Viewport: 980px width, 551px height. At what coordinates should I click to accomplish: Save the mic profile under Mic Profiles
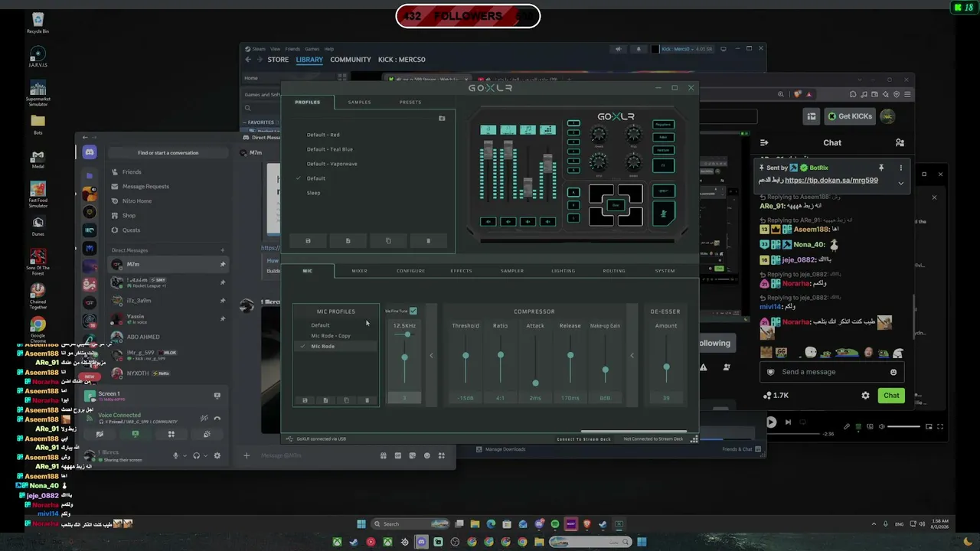pos(305,400)
